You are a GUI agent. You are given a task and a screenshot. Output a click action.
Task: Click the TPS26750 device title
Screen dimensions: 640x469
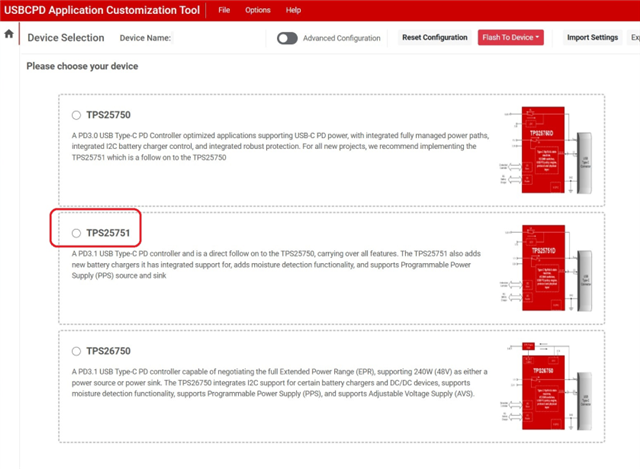(109, 351)
